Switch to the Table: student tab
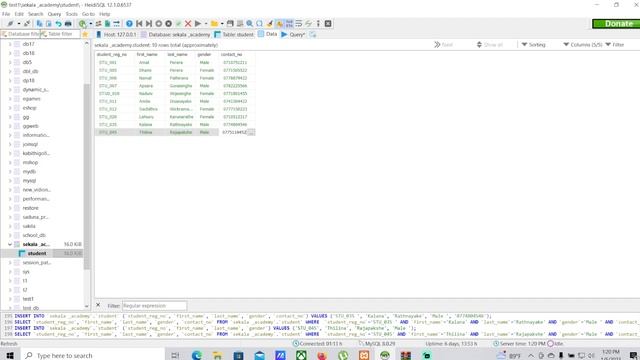 pos(234,34)
